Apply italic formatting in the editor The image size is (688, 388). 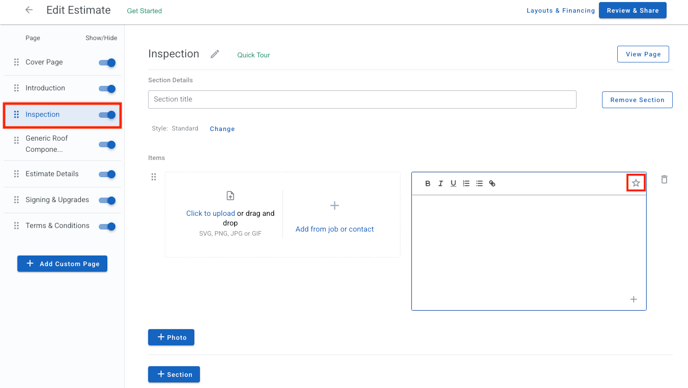pos(440,183)
